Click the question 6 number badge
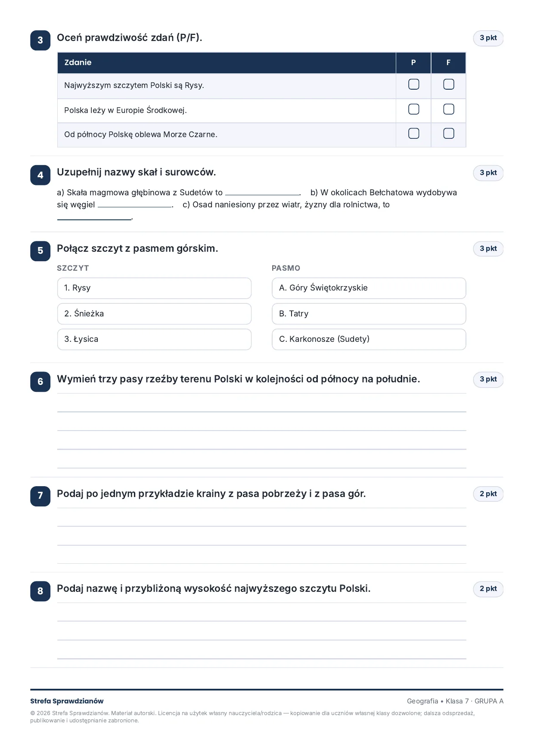Image resolution: width=534 pixels, height=756 pixels. (x=40, y=381)
